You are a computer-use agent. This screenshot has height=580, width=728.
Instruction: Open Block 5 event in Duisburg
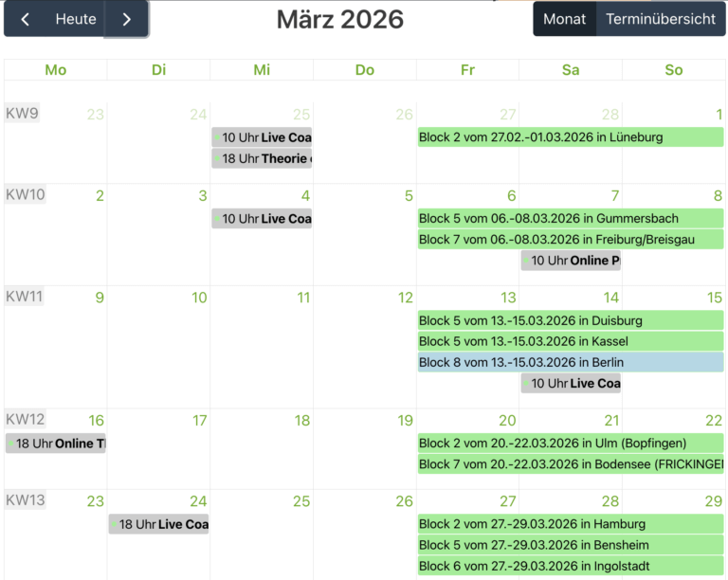coord(570,320)
